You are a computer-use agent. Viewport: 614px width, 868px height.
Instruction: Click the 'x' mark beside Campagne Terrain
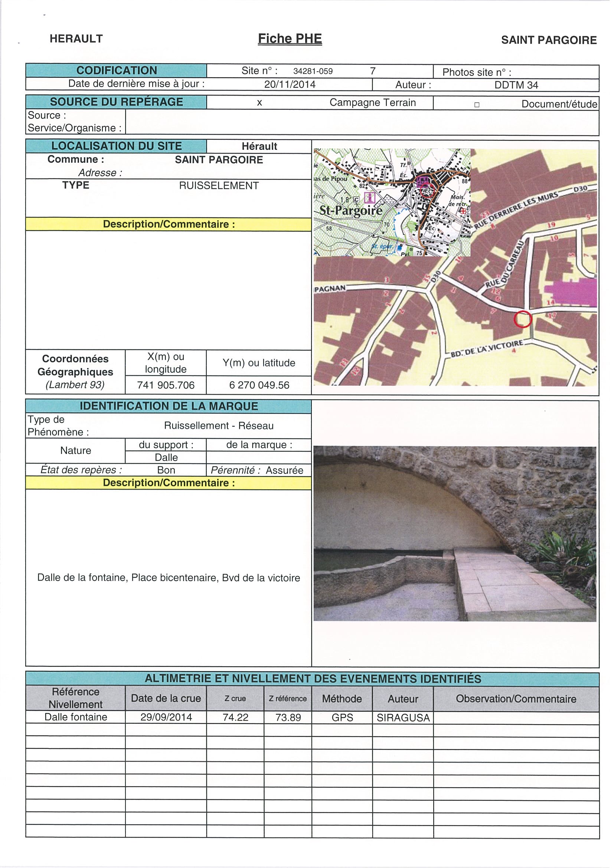coord(259,103)
